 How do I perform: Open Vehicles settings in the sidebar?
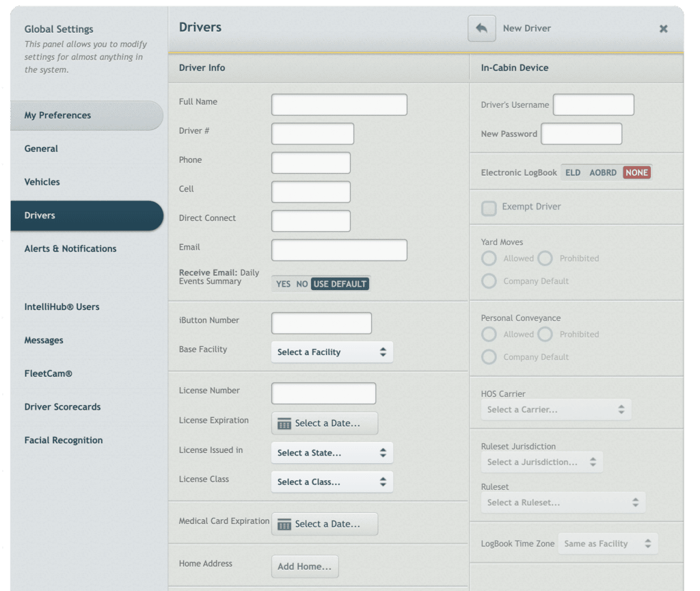pyautogui.click(x=42, y=182)
